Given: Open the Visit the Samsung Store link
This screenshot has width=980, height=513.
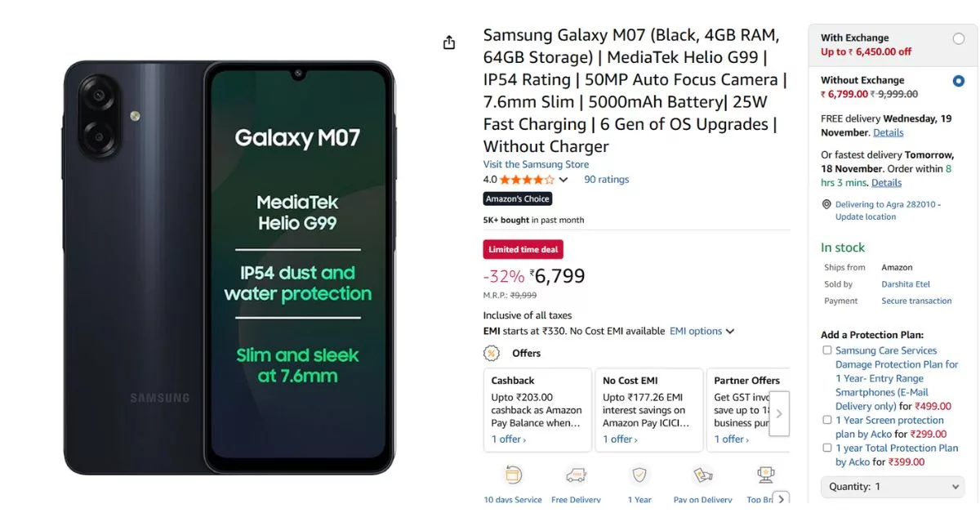Looking at the screenshot, I should pos(536,163).
